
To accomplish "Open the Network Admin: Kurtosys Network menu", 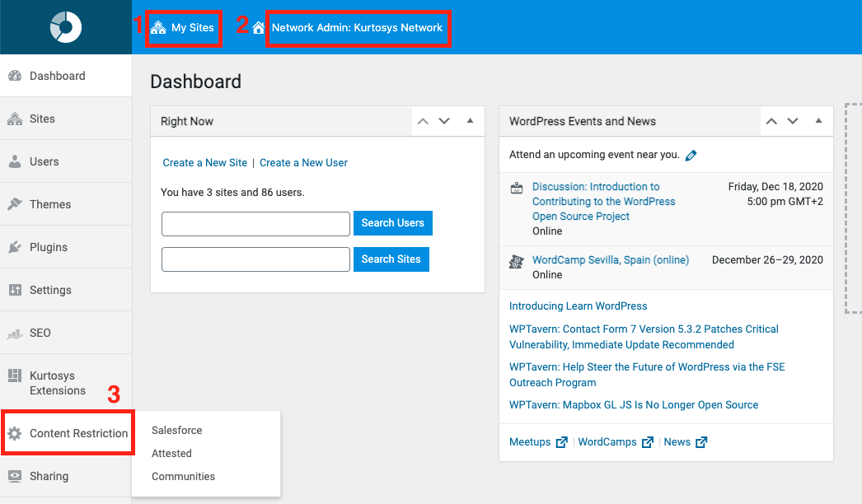I will point(358,27).
